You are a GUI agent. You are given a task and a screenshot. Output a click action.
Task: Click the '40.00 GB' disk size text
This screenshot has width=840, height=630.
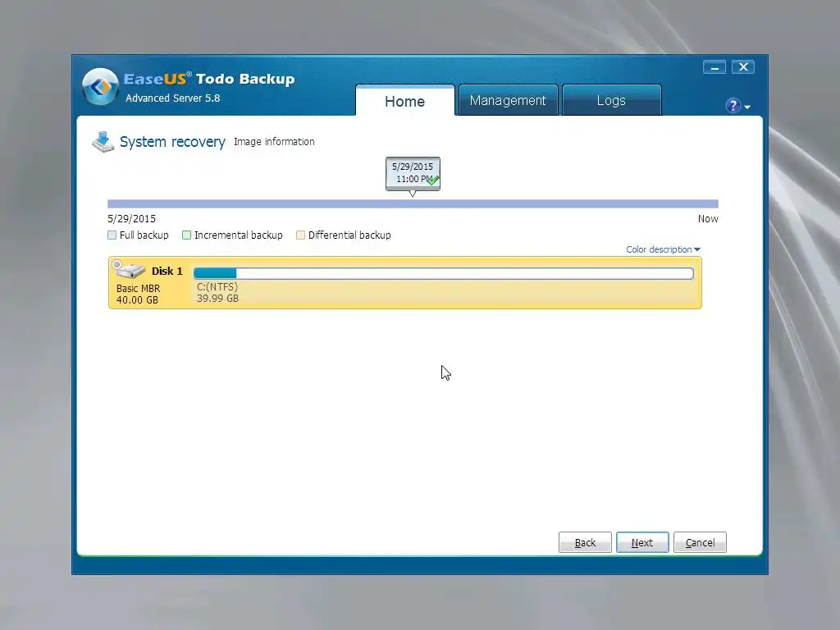[x=137, y=300]
